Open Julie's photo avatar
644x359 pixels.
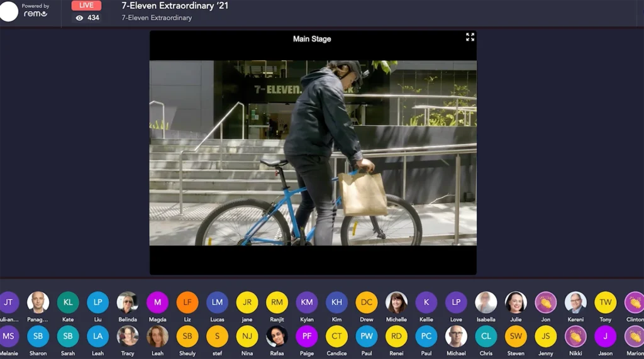click(x=516, y=302)
